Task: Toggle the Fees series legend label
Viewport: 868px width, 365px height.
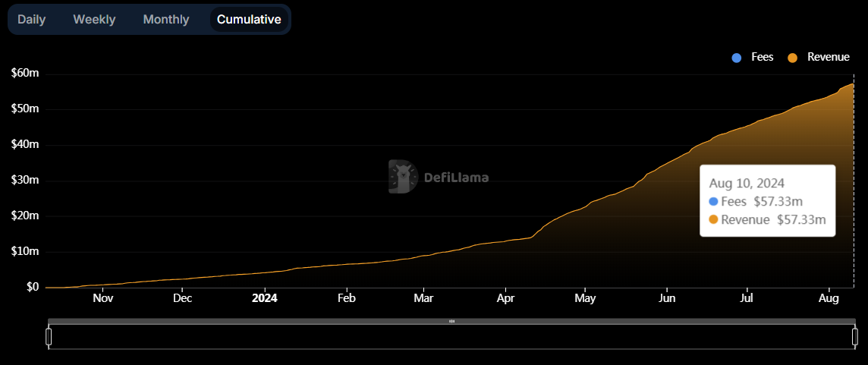Action: point(762,58)
